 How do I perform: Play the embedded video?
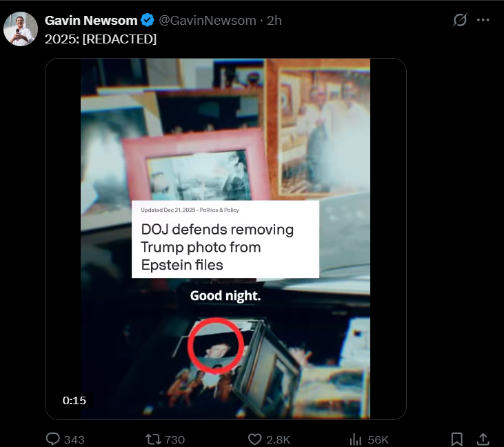pos(225,239)
